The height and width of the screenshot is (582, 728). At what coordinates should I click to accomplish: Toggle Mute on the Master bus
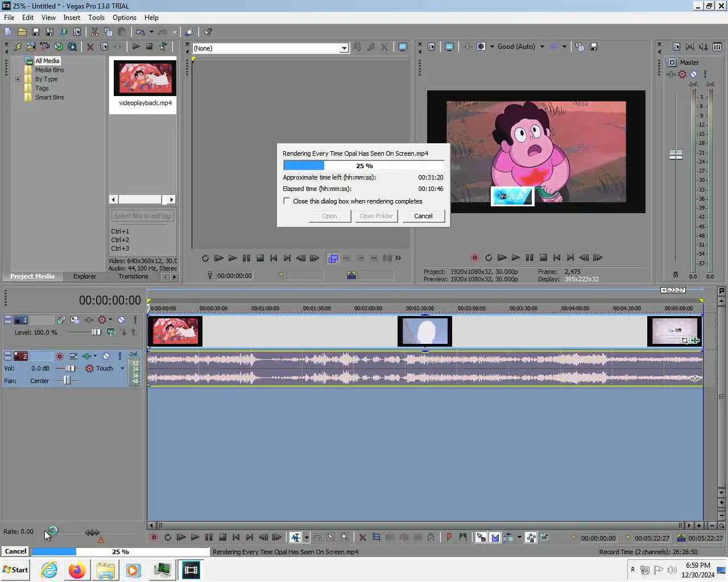click(693, 74)
